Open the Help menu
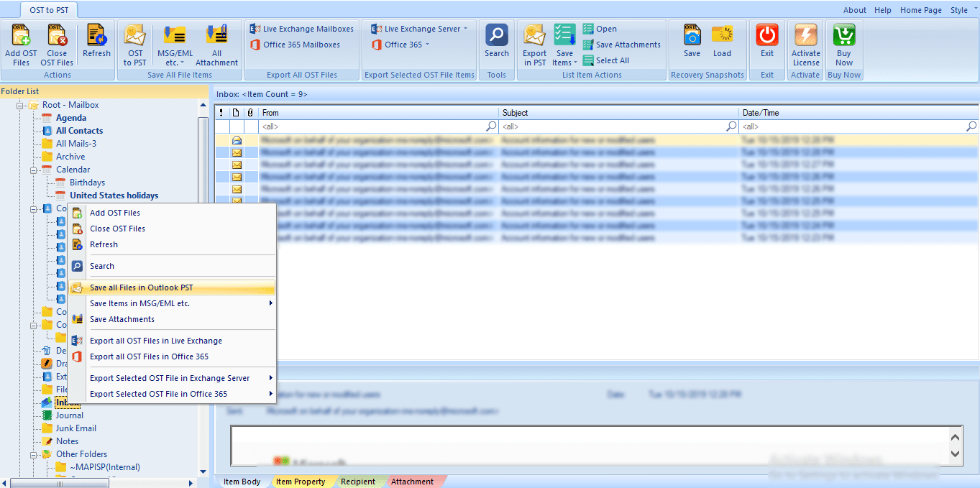980x488 pixels. 883,10
